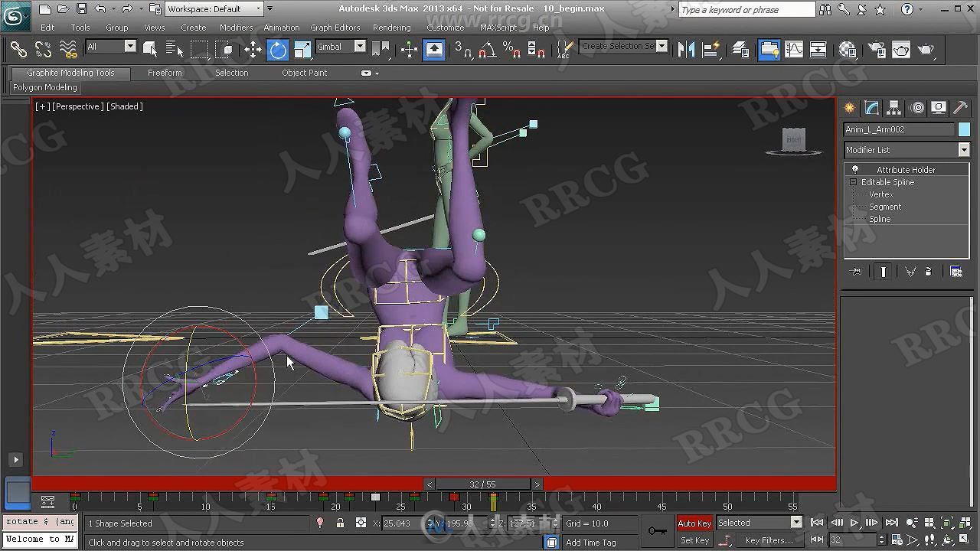
Task: Switch to the Freeform tab
Action: (165, 73)
